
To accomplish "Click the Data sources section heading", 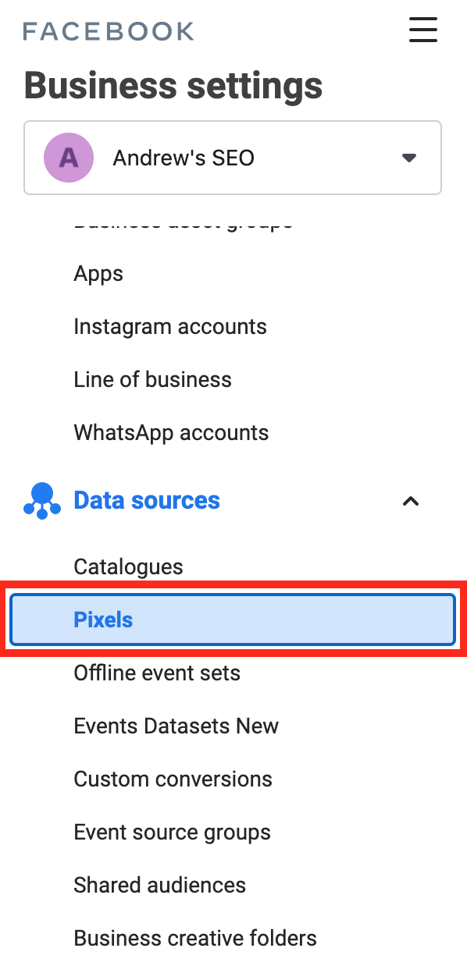I will 147,500.
